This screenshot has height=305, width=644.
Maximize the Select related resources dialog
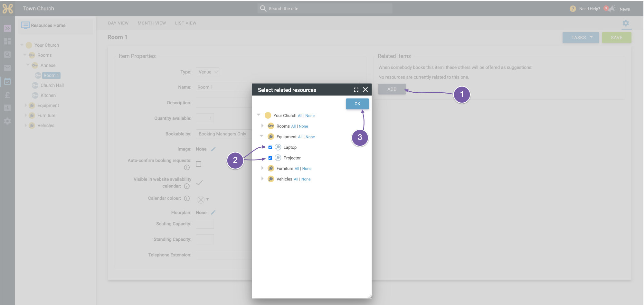point(356,90)
